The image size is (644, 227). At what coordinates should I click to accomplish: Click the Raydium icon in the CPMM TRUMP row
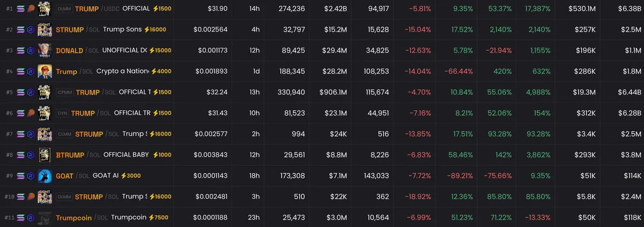click(x=31, y=92)
